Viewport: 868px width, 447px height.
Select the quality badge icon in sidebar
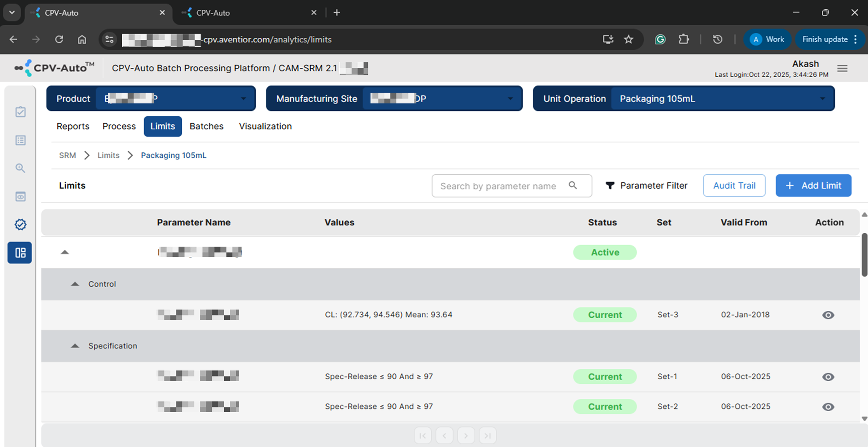pos(20,224)
